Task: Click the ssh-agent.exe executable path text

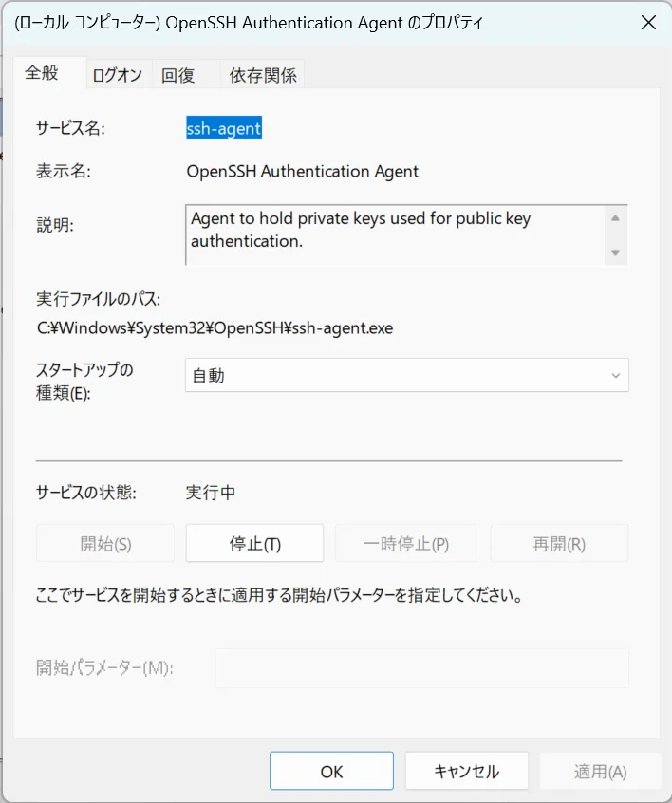Action: tap(215, 327)
